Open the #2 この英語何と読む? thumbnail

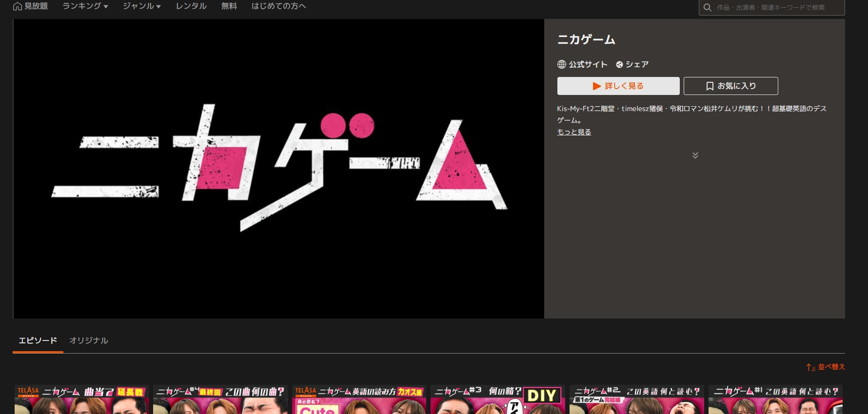pos(637,399)
